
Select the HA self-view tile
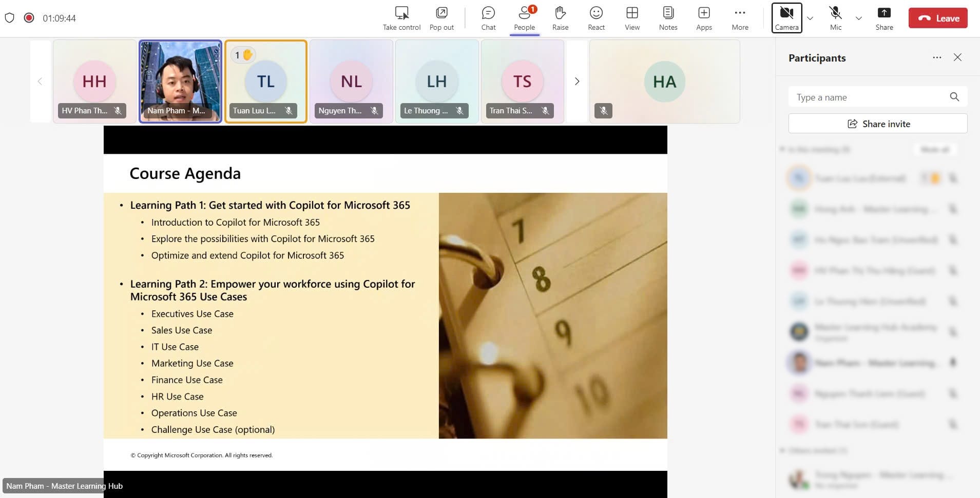[x=664, y=82]
